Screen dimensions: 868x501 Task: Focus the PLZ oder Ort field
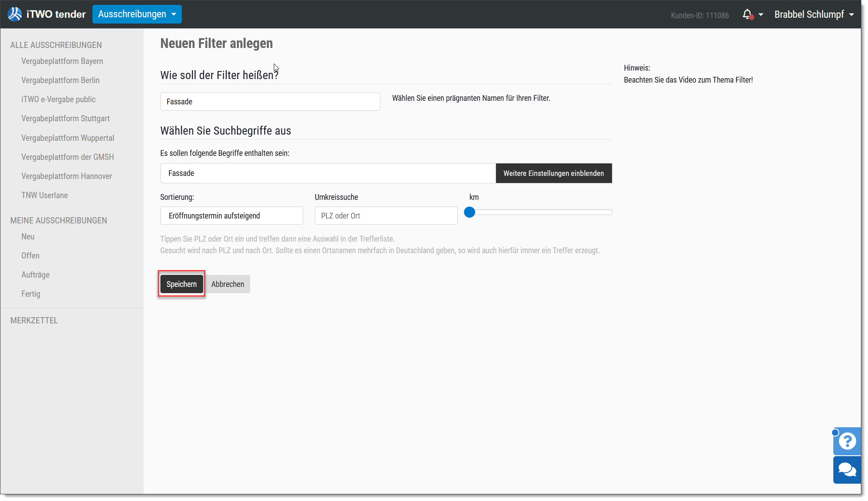tap(386, 216)
